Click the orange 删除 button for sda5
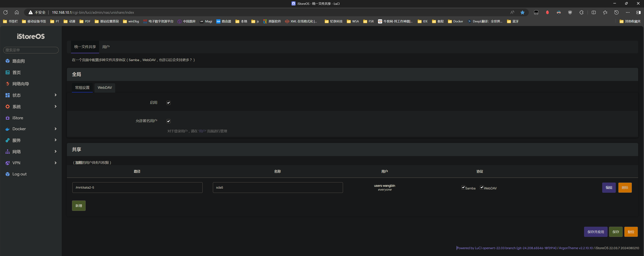Screen dimensions: 644x256 (x=625, y=188)
